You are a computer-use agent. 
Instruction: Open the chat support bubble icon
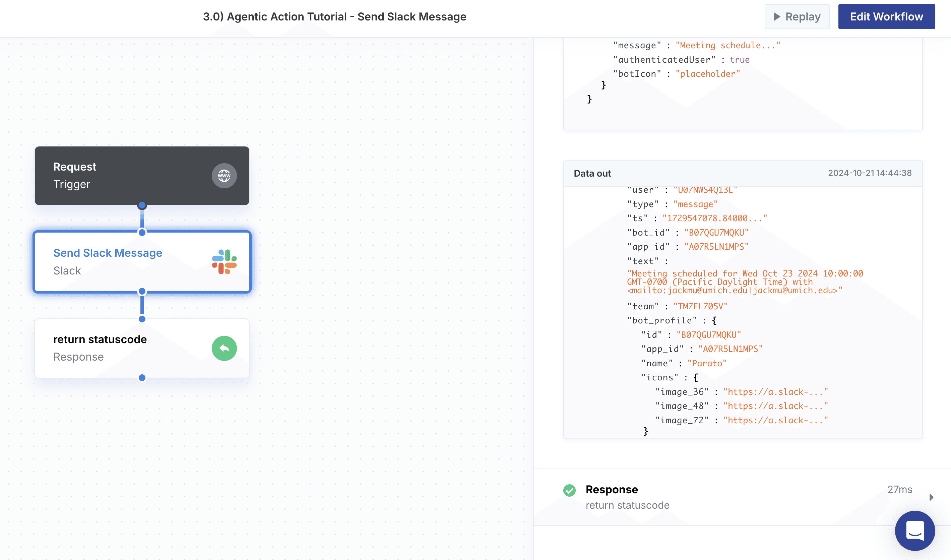click(914, 530)
